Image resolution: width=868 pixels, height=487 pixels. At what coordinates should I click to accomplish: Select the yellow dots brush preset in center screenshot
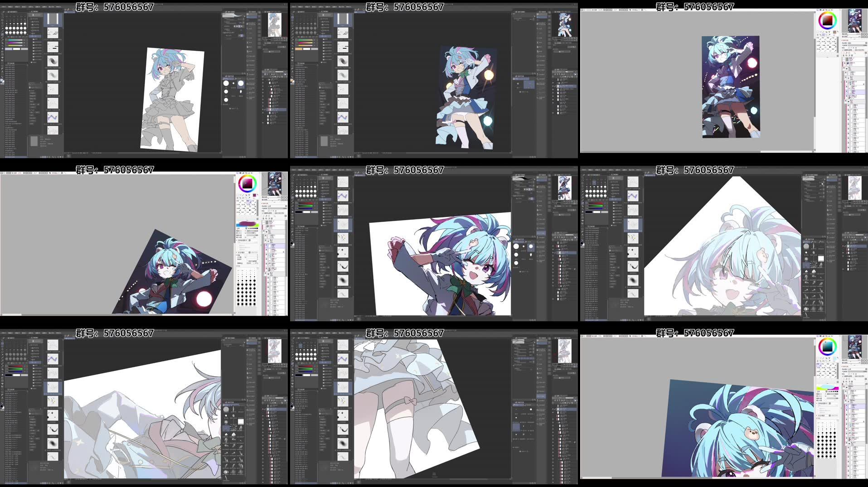[x=343, y=238]
